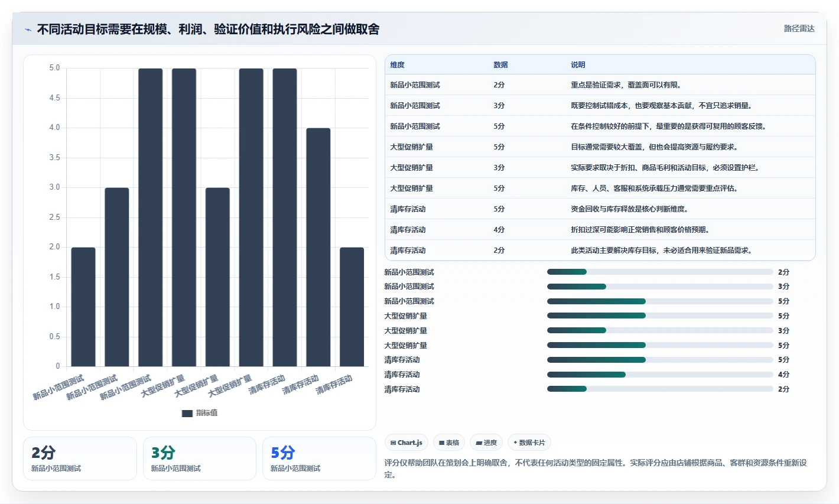Click the Chart.js chip

point(407,443)
